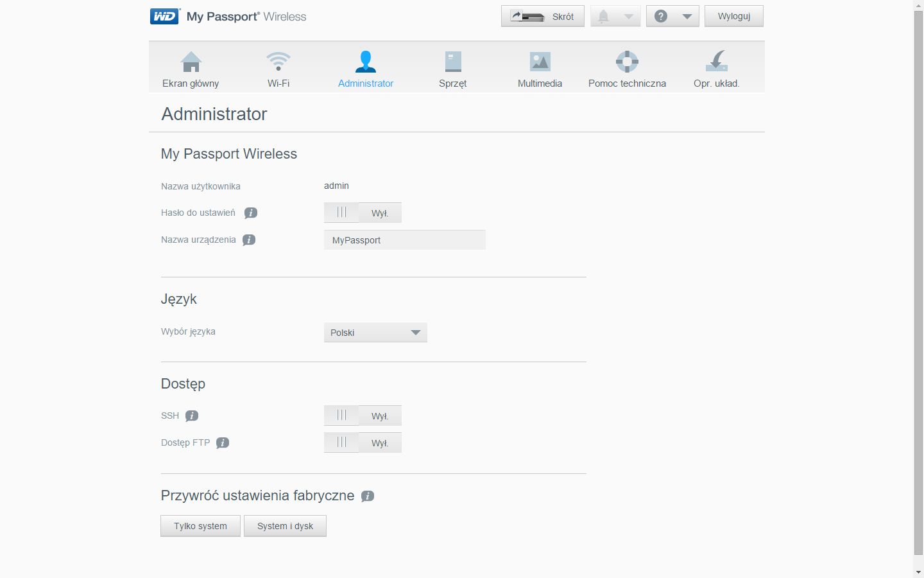Viewport: 924px width, 578px height.
Task: Expand the help question mark menu
Action: [x=672, y=17]
